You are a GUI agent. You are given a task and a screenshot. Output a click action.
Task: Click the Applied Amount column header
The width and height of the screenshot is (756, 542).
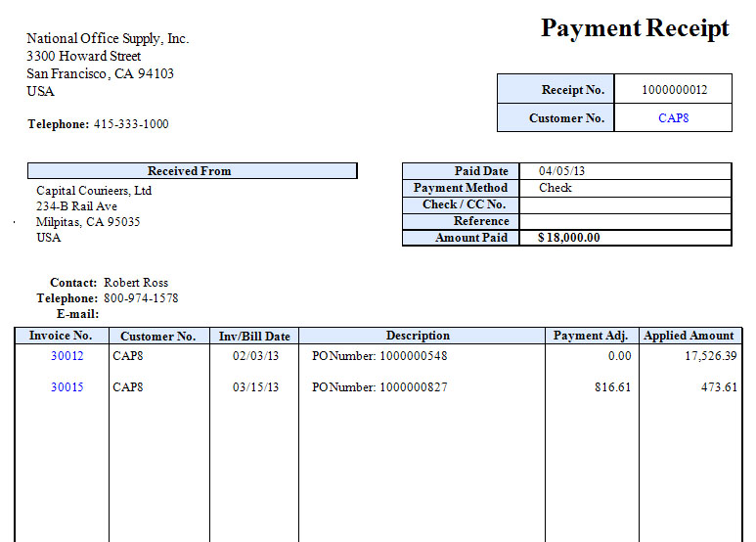[x=689, y=336]
